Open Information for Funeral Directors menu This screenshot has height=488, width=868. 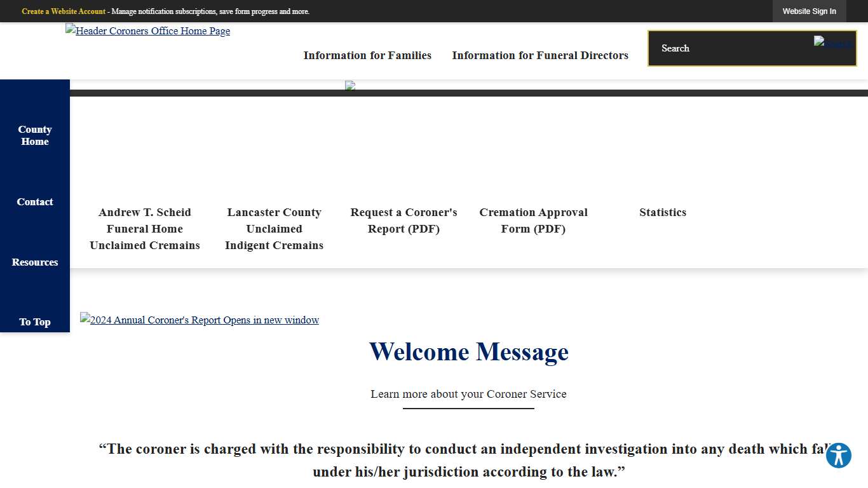click(x=540, y=55)
